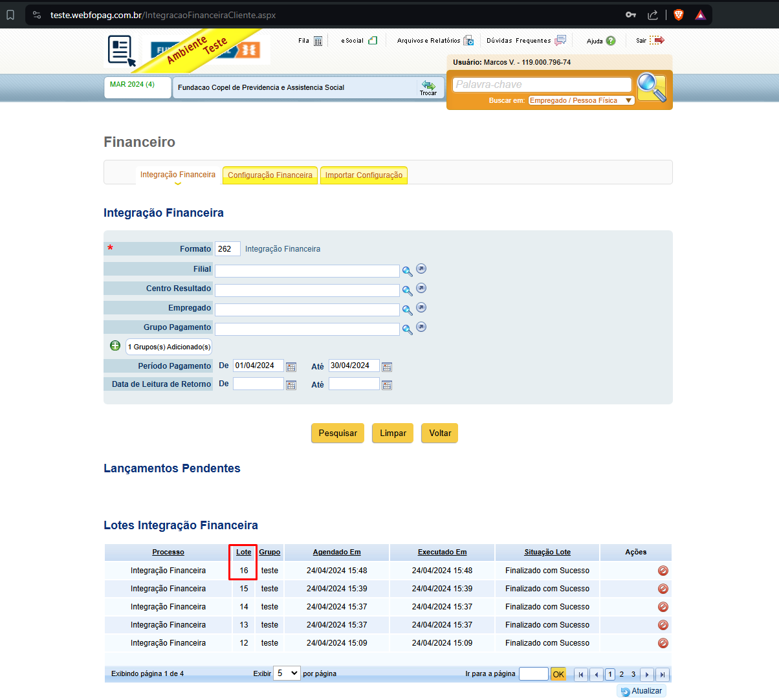
Task: Click the browser share page icon
Action: 653,15
